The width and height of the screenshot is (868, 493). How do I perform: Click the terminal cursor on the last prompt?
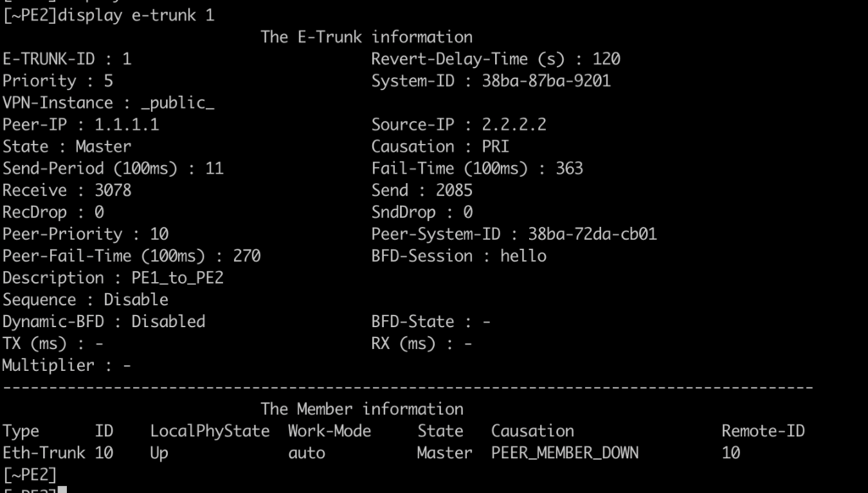tap(62, 489)
